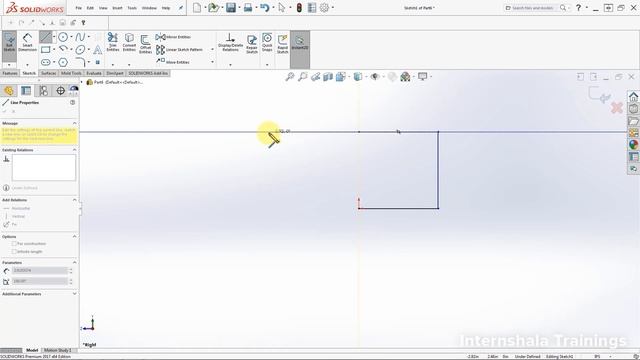Image resolution: width=640 pixels, height=360 pixels.
Task: Select the Sketch Fillet tool
Action: (80, 62)
